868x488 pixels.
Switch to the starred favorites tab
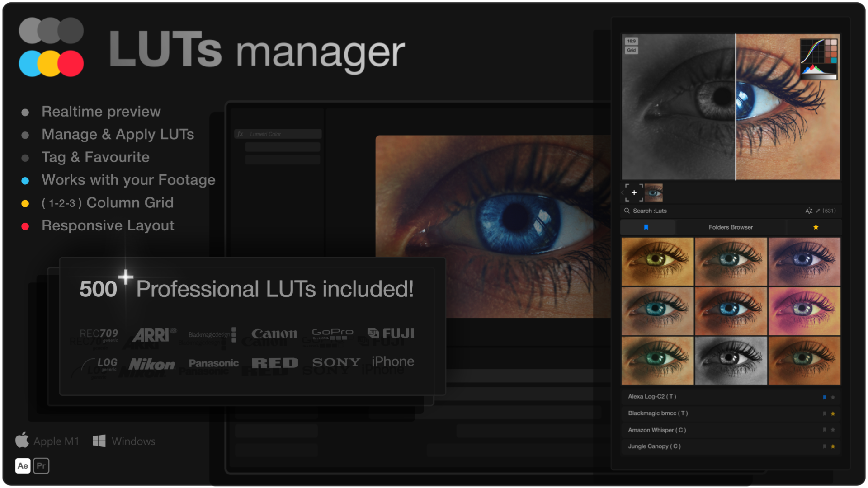pyautogui.click(x=816, y=227)
